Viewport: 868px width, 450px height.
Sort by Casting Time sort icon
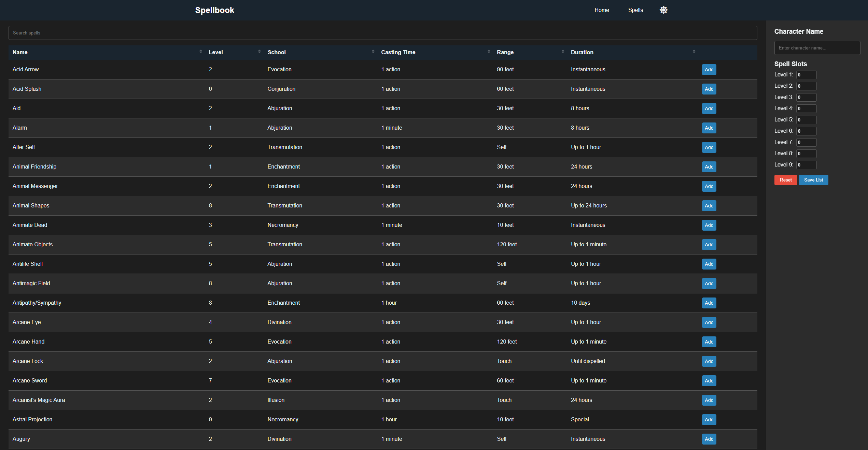click(489, 52)
